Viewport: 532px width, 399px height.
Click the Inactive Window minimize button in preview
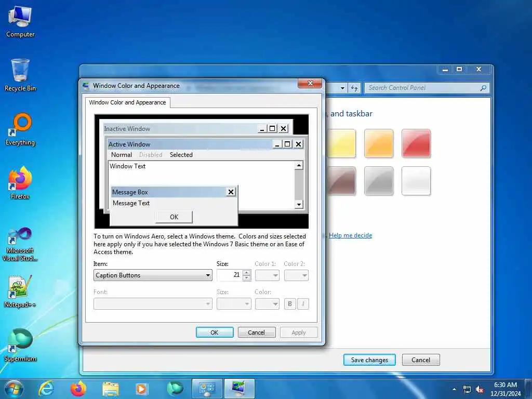(262, 129)
